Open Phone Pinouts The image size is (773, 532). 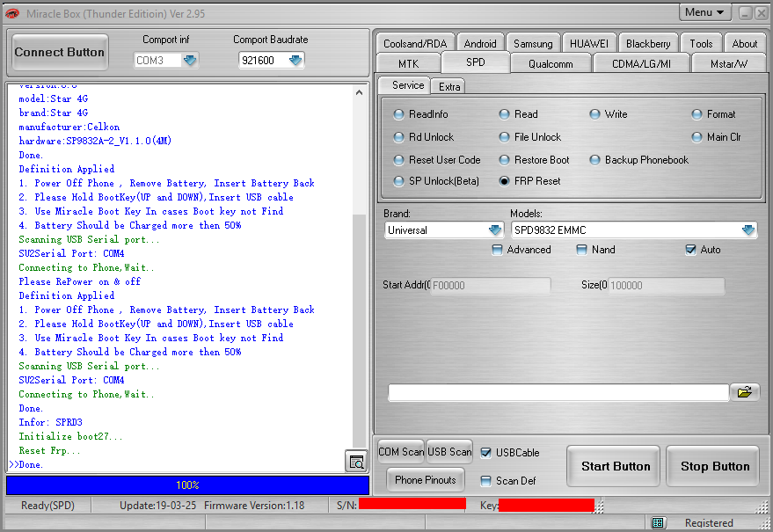click(x=425, y=480)
